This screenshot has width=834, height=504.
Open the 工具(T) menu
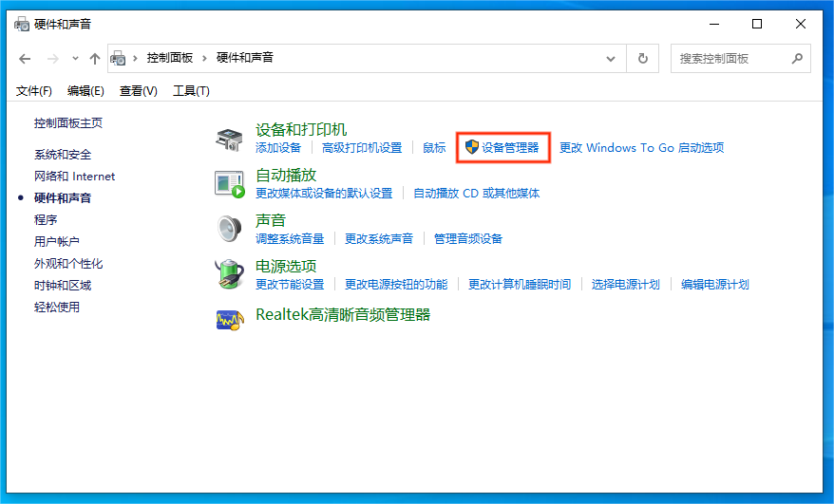pyautogui.click(x=191, y=90)
